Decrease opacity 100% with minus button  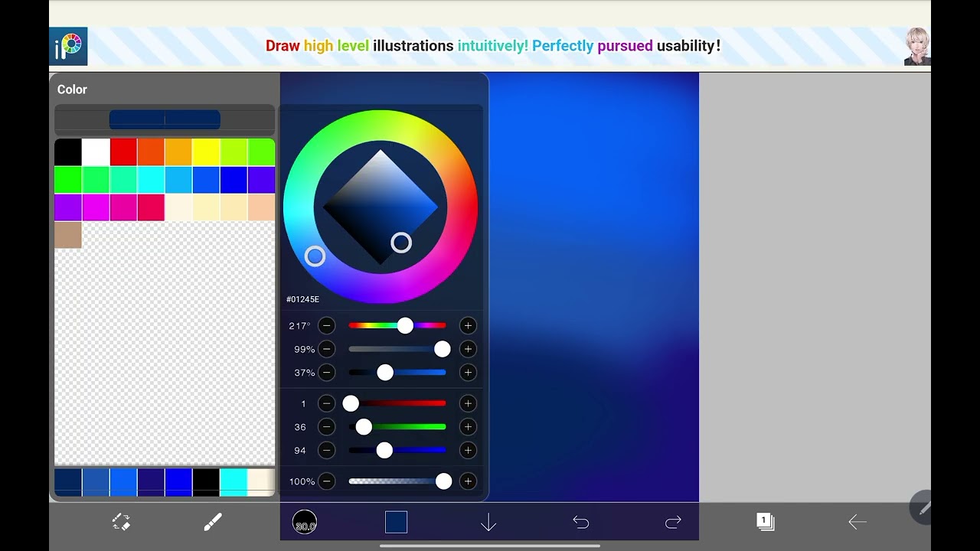pos(327,481)
